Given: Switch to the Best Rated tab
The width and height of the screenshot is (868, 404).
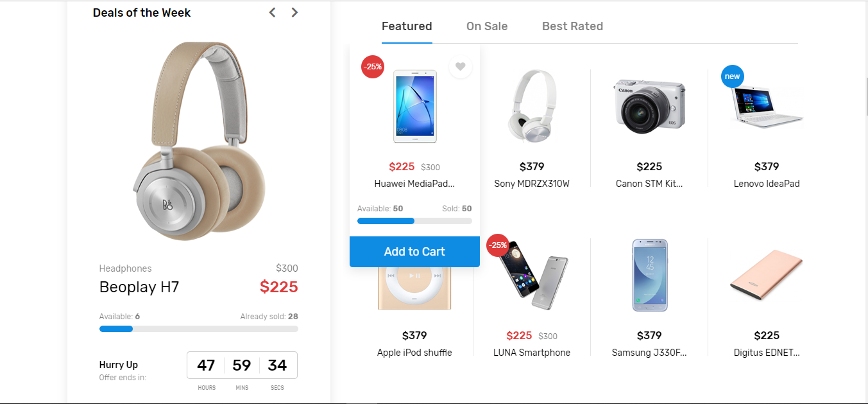Looking at the screenshot, I should pos(572,26).
